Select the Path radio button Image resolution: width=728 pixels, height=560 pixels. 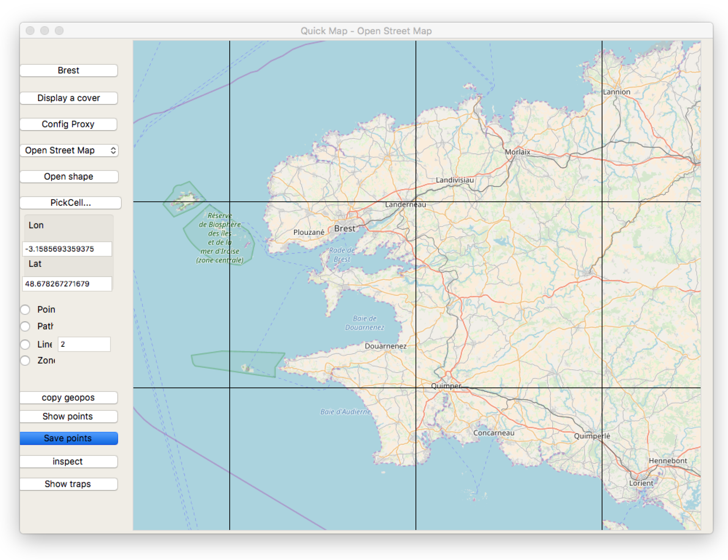pyautogui.click(x=25, y=326)
